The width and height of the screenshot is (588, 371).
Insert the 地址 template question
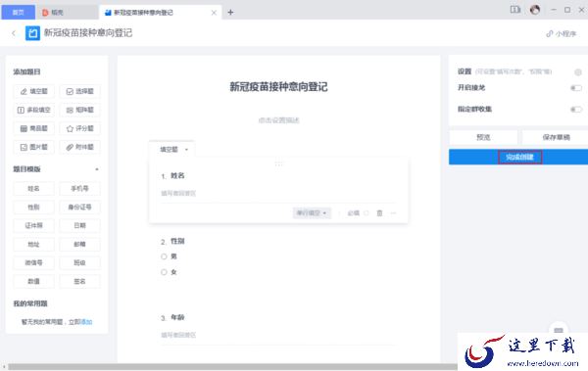point(33,245)
